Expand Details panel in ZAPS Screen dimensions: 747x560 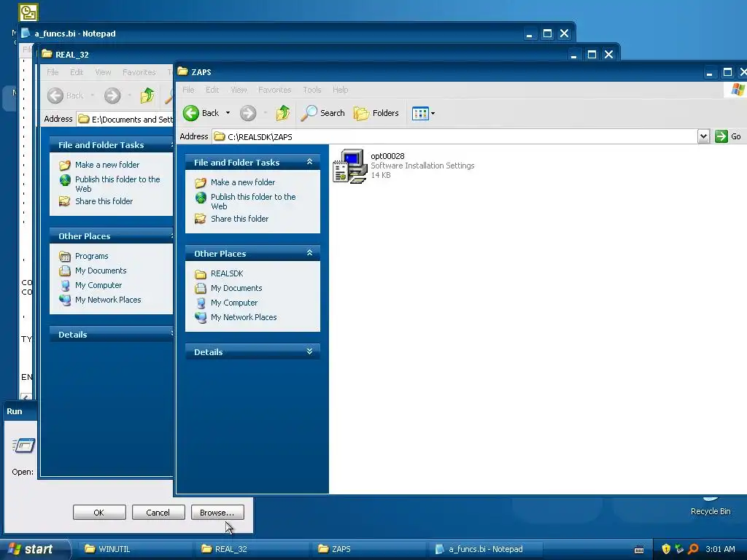[x=309, y=351]
